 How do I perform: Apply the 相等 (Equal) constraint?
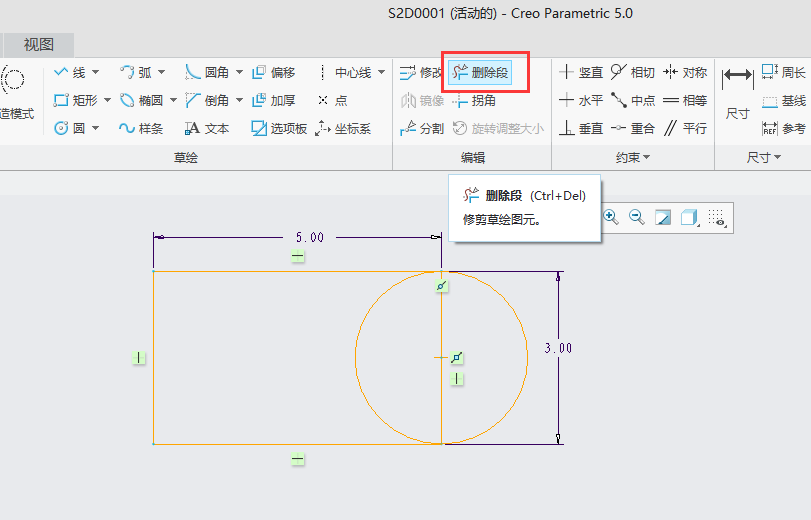tap(685, 100)
